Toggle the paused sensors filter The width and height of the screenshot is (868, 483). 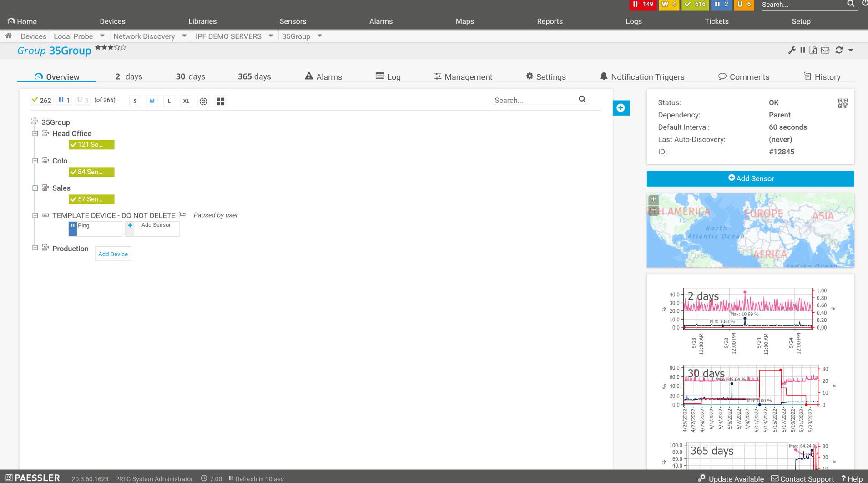click(64, 100)
